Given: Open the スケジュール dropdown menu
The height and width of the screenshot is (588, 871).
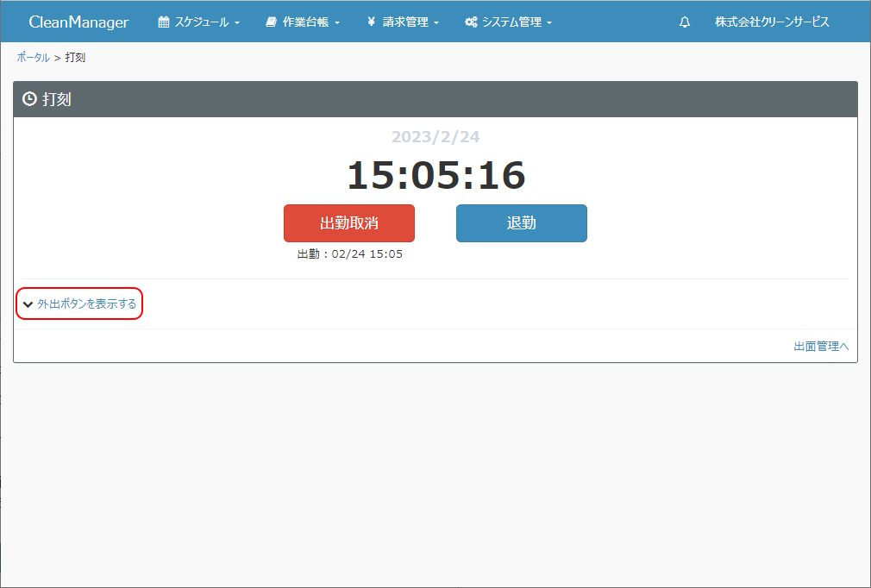Looking at the screenshot, I should (199, 22).
